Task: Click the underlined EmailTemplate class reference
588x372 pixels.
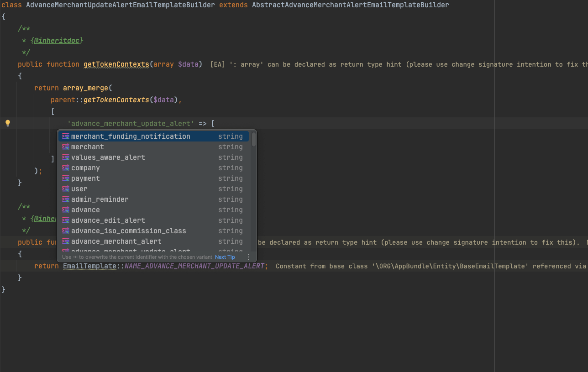Action: [x=89, y=266]
